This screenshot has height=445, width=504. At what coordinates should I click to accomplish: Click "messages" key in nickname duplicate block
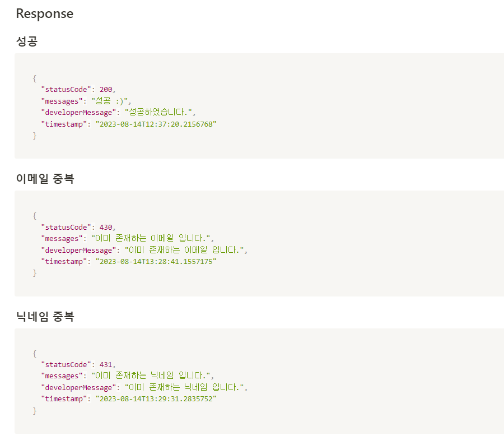point(62,376)
